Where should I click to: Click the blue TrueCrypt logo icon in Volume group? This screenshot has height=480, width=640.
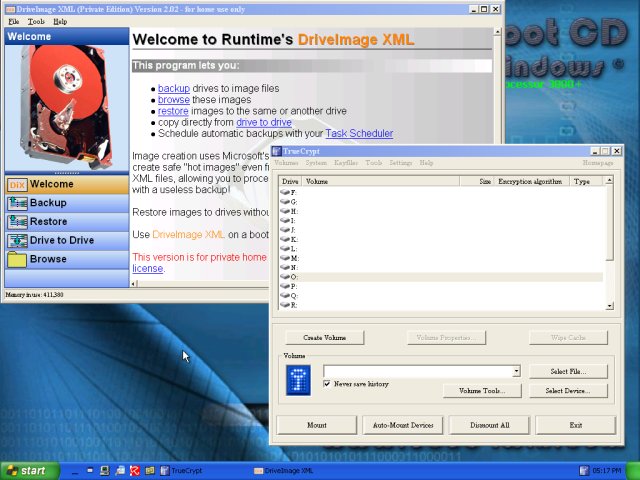(298, 380)
